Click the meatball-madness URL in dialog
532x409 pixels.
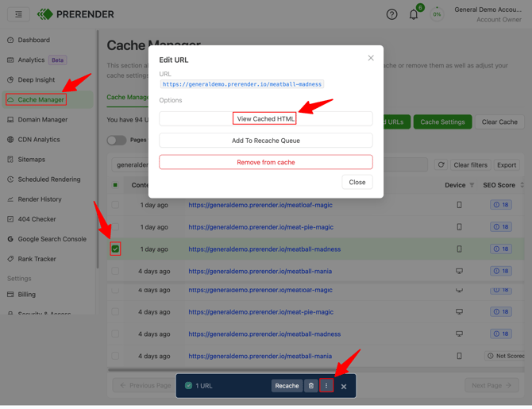(241, 84)
